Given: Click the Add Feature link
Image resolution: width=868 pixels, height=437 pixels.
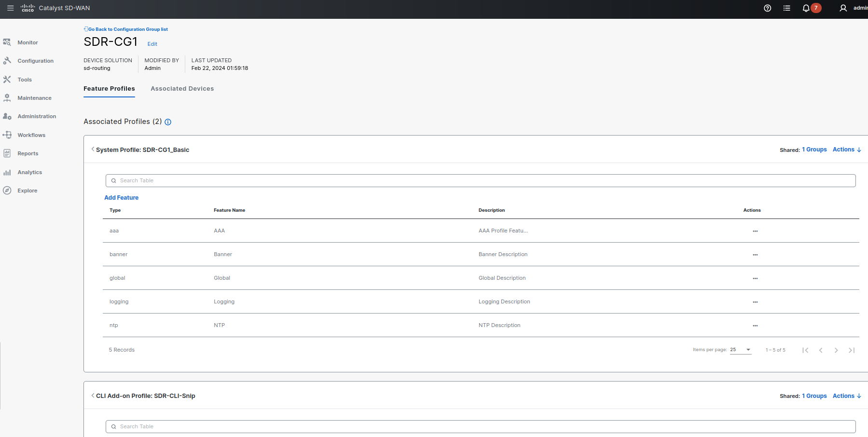Looking at the screenshot, I should click(121, 198).
